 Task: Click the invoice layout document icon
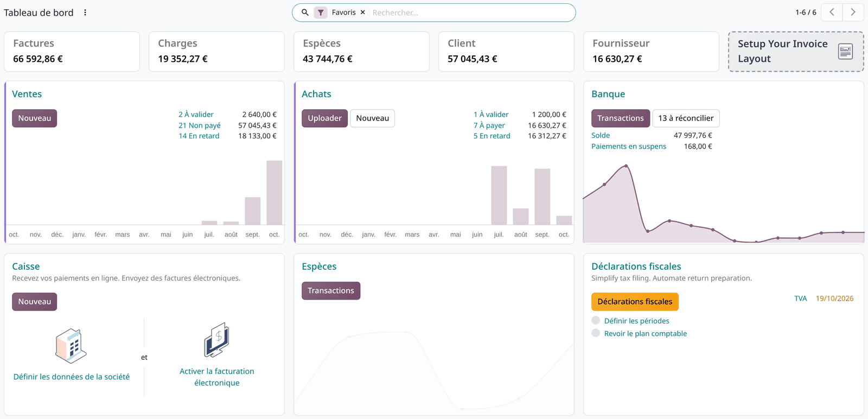tap(845, 52)
